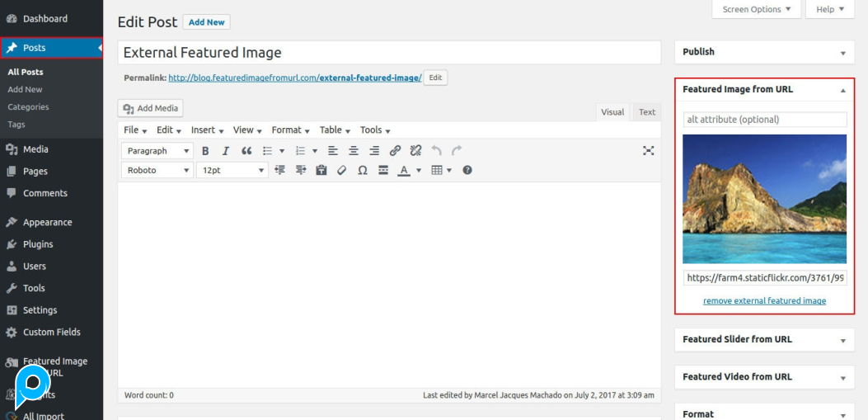Open the 12pt font size dropdown
This screenshot has height=420, width=868.
[232, 171]
